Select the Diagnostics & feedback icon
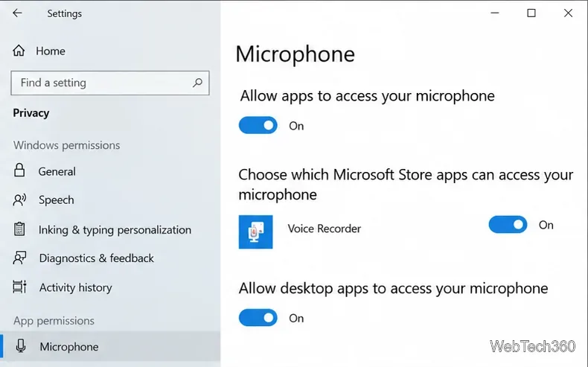Screen dimensions: 588x367 (x=19, y=258)
